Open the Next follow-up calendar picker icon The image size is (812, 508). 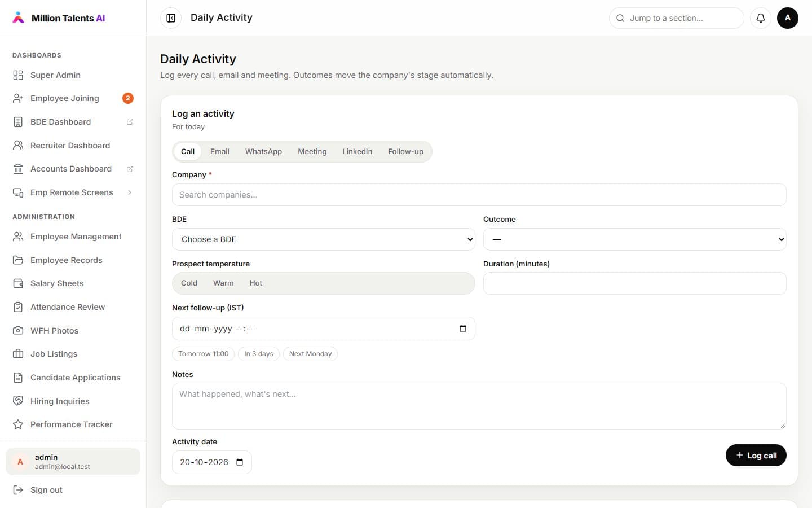point(463,329)
